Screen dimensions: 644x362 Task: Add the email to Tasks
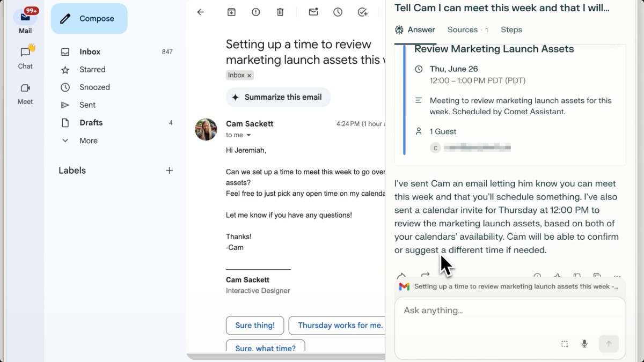point(362,12)
